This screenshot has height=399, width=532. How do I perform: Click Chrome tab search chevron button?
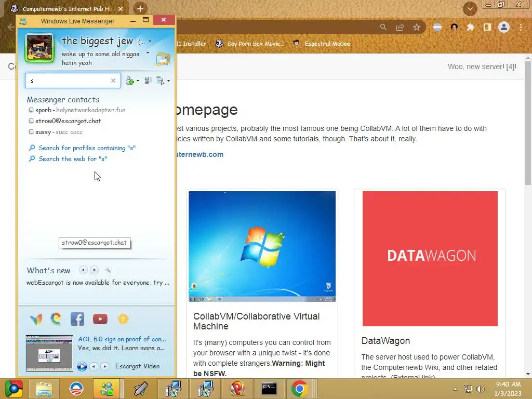[x=470, y=9]
